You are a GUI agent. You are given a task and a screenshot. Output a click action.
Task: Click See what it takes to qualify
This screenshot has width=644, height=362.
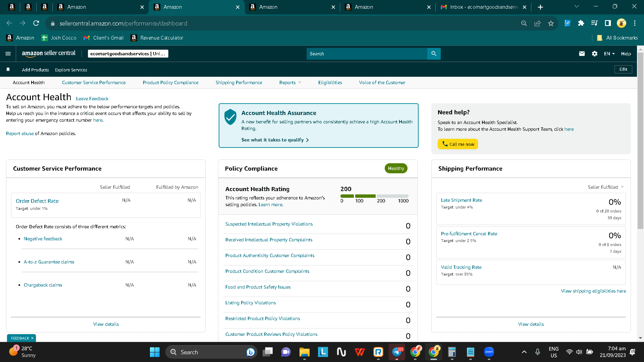click(275, 140)
